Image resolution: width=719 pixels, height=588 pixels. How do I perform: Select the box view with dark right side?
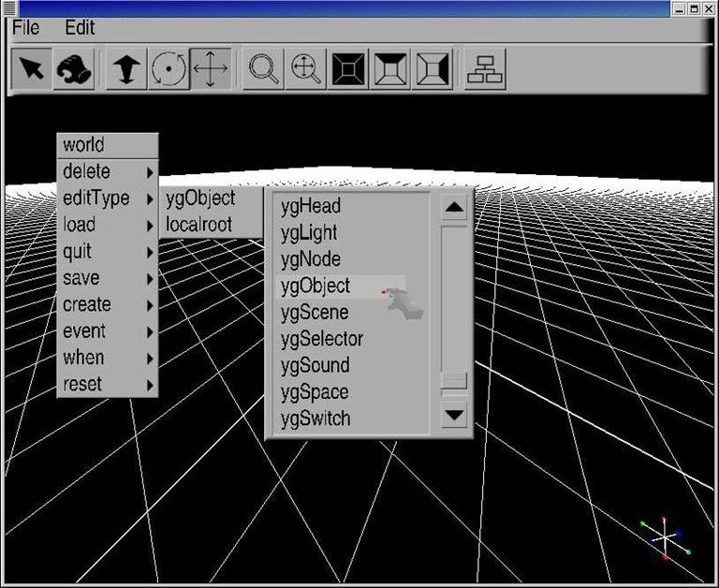[433, 68]
